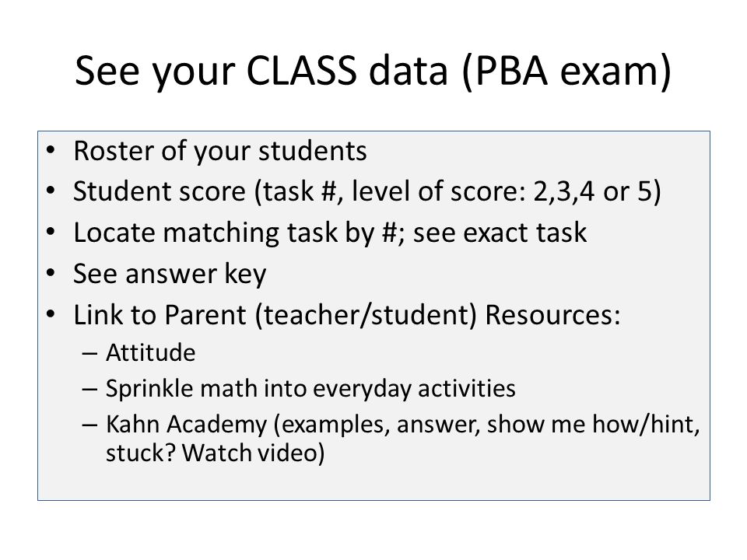Select Link to Parent Resources line

347,315
